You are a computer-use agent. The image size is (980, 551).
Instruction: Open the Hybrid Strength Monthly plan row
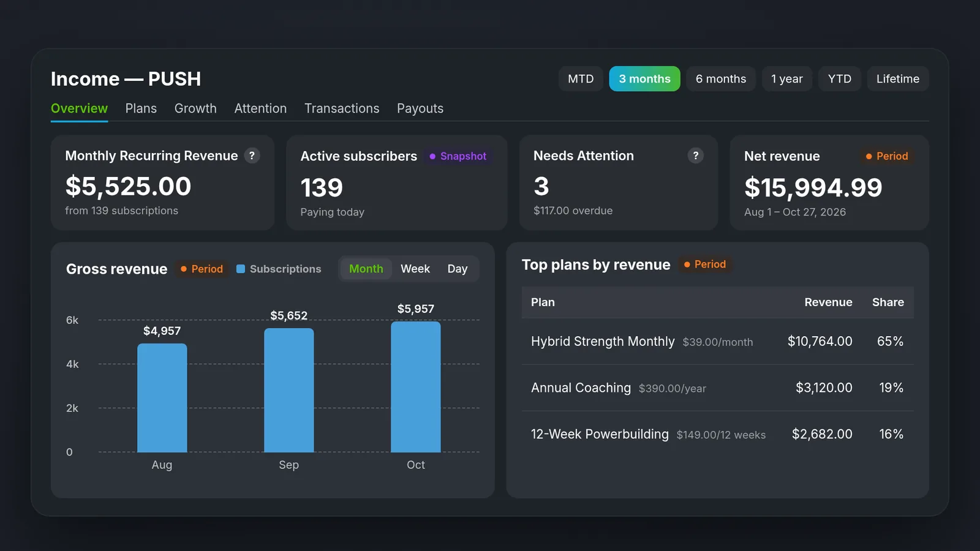pos(718,342)
